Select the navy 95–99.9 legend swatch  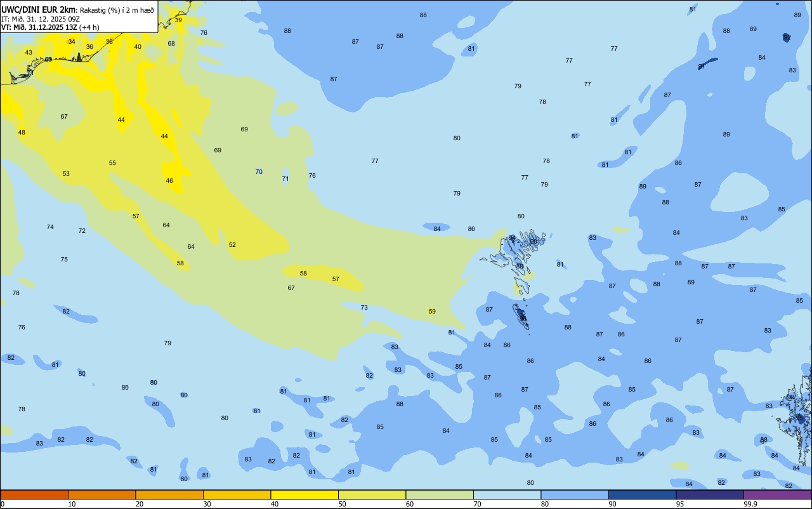(710, 494)
